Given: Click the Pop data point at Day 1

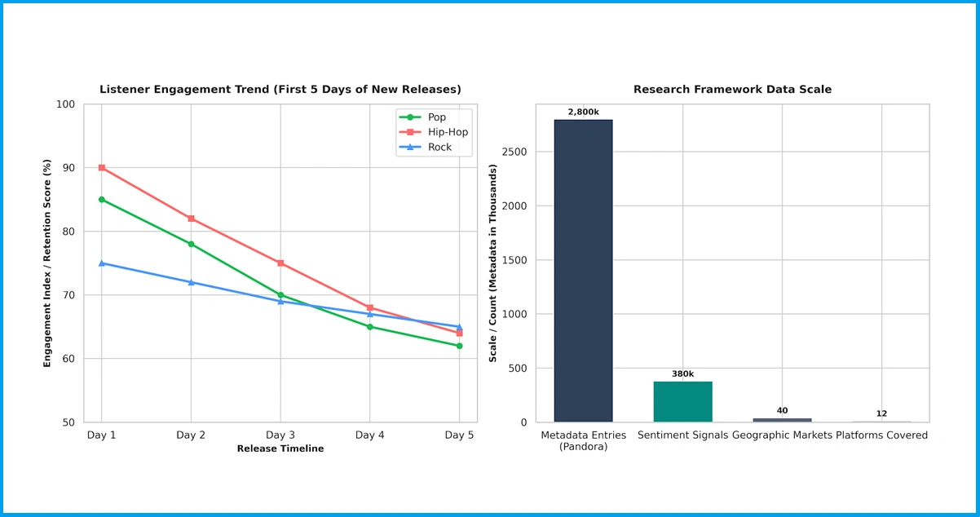Looking at the screenshot, I should click(102, 200).
